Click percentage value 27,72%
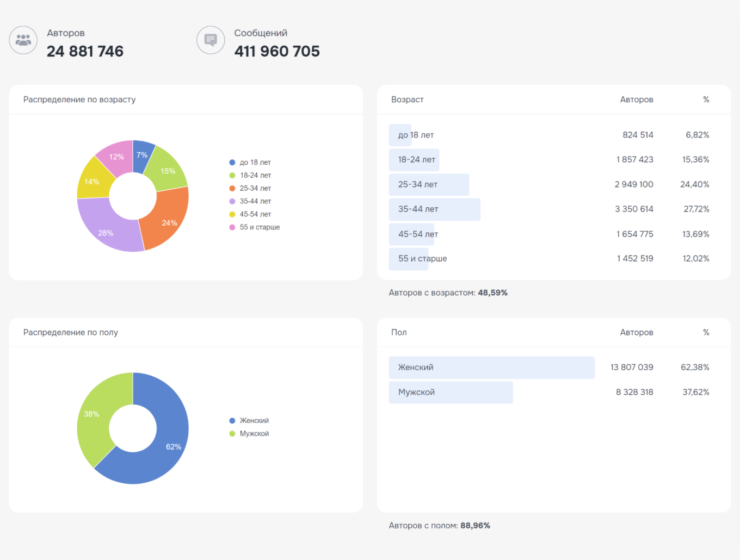 [x=696, y=209]
